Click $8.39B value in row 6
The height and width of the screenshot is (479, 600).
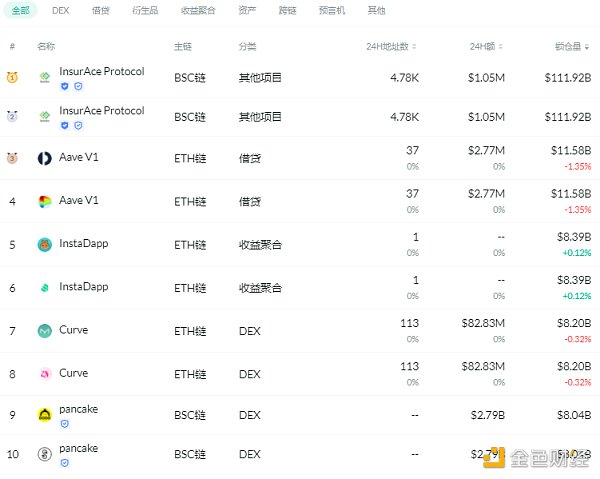574,280
